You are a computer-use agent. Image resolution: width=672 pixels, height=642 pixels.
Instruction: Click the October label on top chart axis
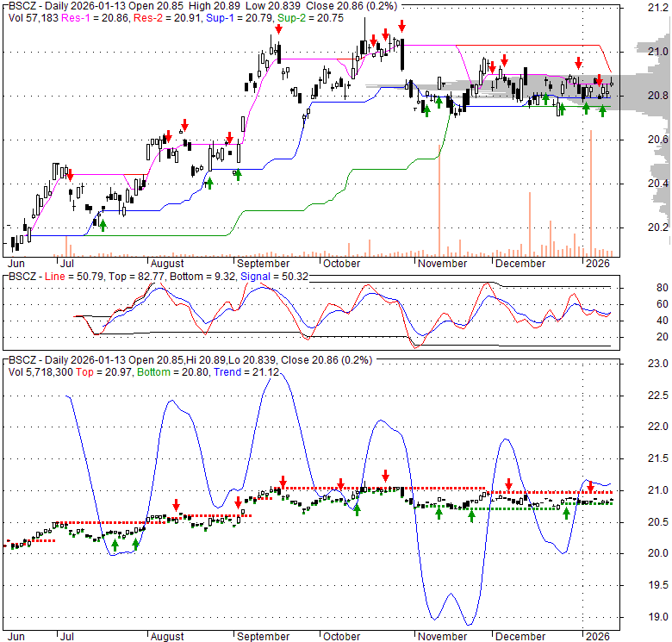pyautogui.click(x=341, y=263)
